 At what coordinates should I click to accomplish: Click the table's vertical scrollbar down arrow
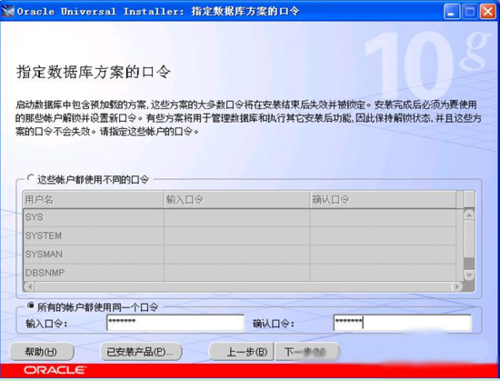pyautogui.click(x=469, y=275)
